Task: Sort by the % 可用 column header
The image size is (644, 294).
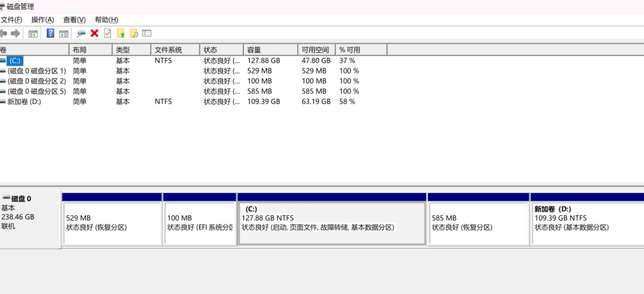Action: pos(361,50)
